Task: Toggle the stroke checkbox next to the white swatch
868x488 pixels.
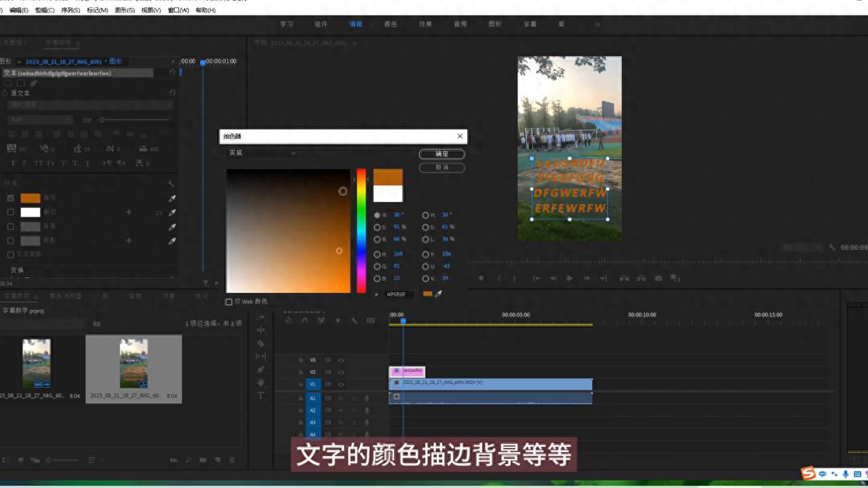Action: [10, 212]
